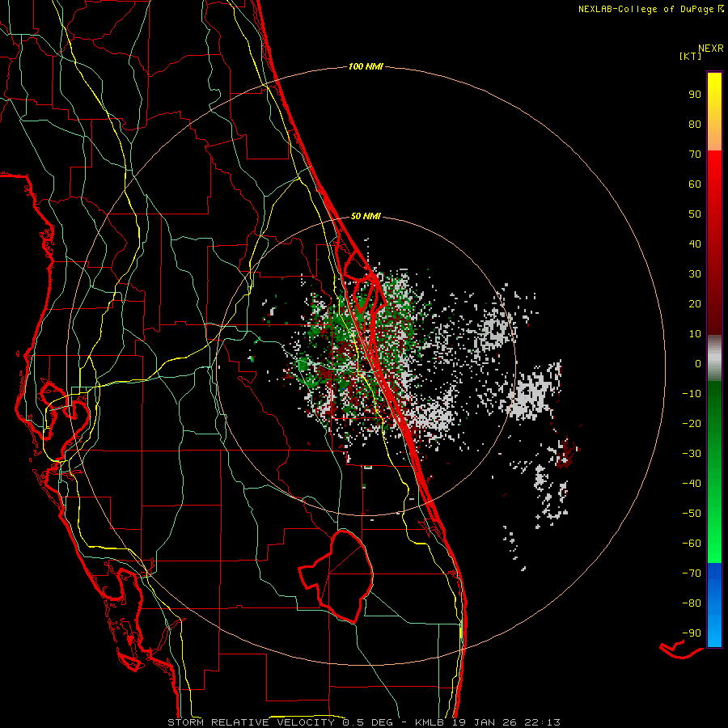This screenshot has height=728, width=728.
Task: Click the "-40" scale value
Action: [692, 484]
